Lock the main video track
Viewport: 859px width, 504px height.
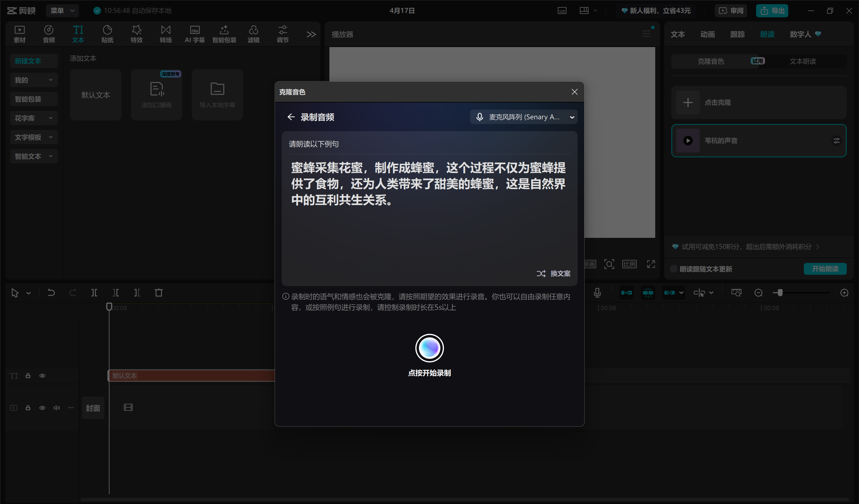pos(28,408)
